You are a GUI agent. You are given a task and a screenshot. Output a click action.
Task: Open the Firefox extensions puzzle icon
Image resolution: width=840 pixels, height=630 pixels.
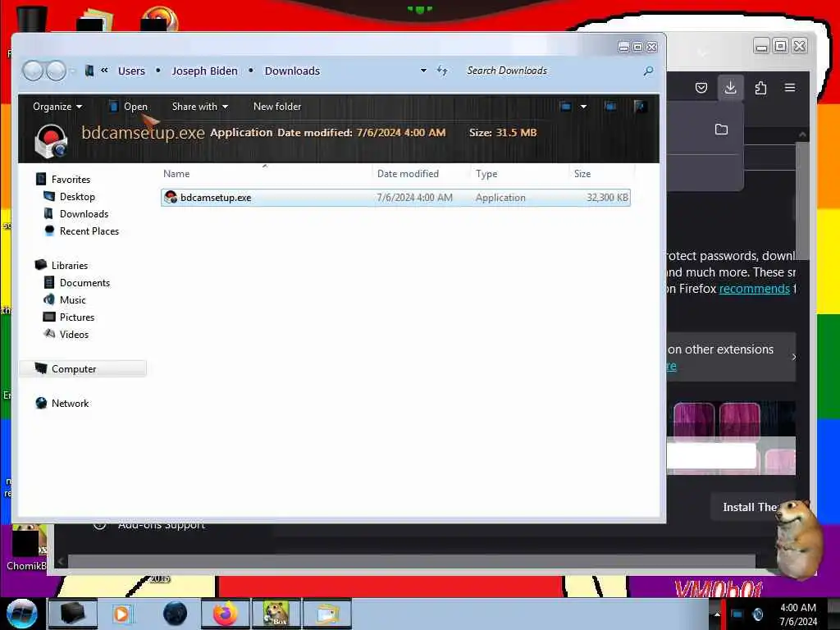click(x=760, y=88)
